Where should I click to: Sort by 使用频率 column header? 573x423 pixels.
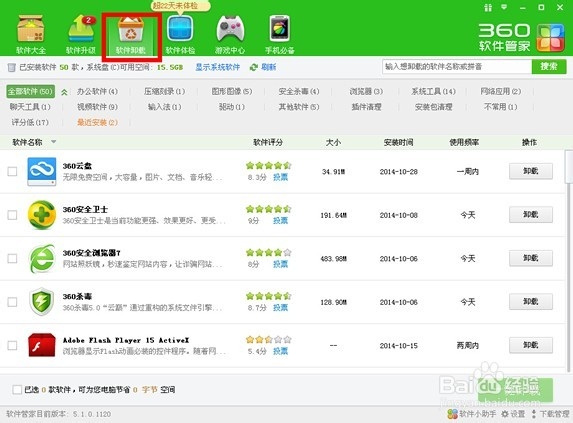click(464, 142)
